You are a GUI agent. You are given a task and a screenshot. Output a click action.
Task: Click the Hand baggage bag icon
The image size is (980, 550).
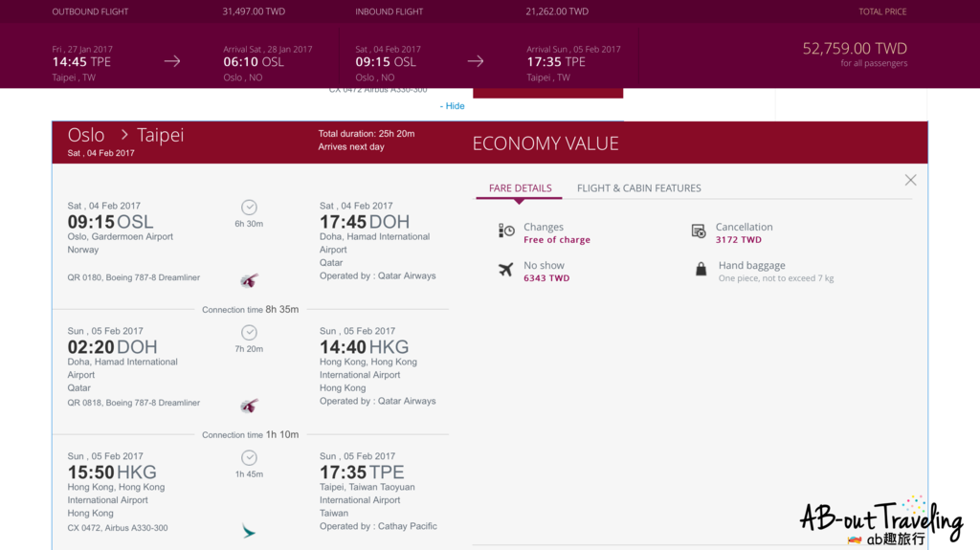tap(702, 270)
